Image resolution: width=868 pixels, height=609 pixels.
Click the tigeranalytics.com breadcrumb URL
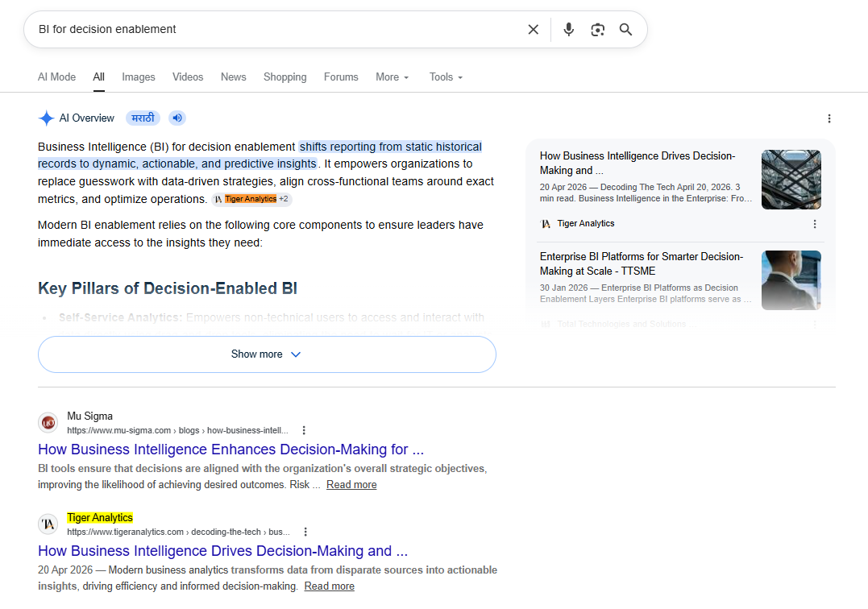(178, 532)
